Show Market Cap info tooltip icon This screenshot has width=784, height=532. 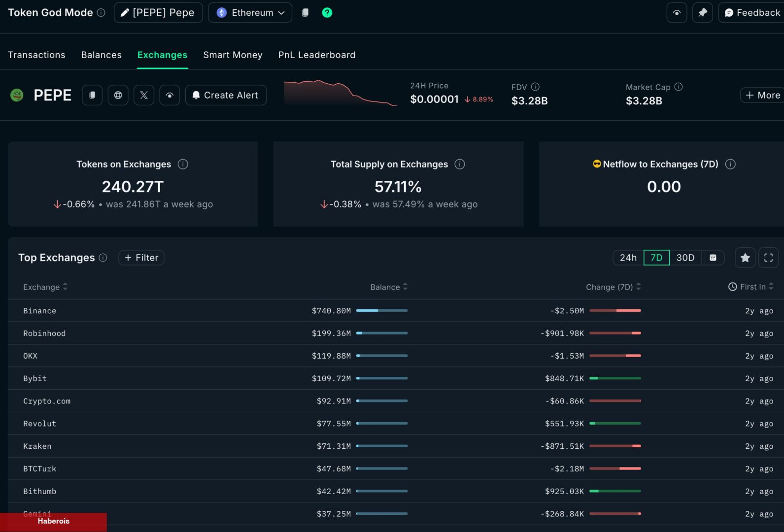coord(679,87)
